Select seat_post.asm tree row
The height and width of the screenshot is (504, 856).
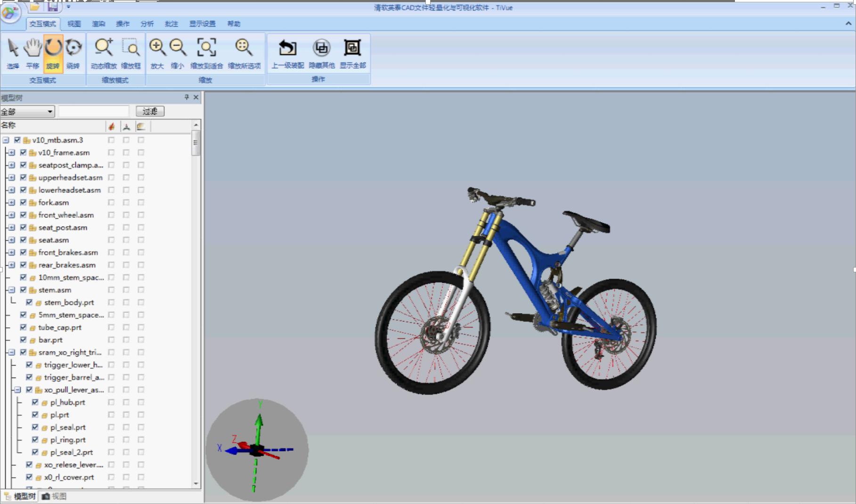click(x=63, y=228)
